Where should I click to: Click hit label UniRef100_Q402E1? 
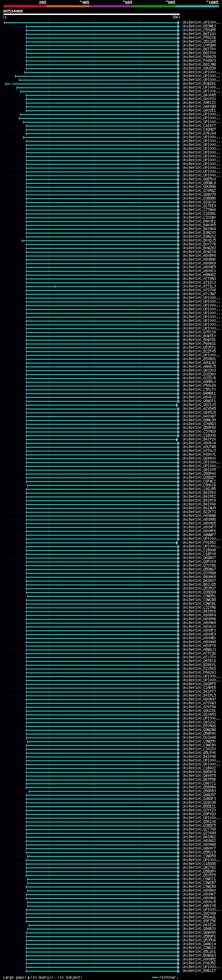tap(199, 110)
